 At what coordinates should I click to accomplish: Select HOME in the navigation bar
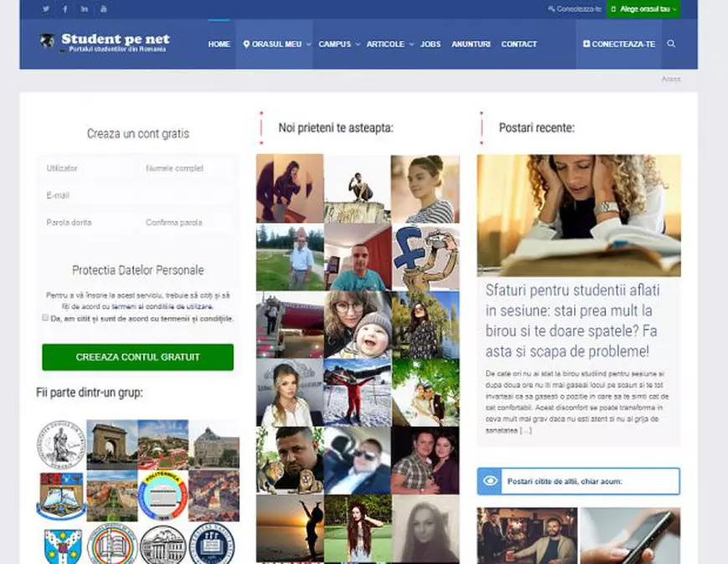218,44
